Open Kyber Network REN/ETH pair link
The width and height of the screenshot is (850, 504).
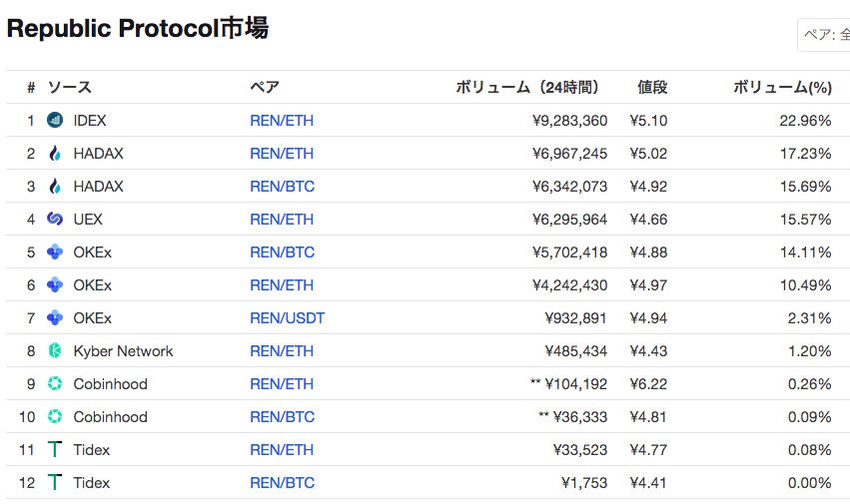click(x=282, y=351)
